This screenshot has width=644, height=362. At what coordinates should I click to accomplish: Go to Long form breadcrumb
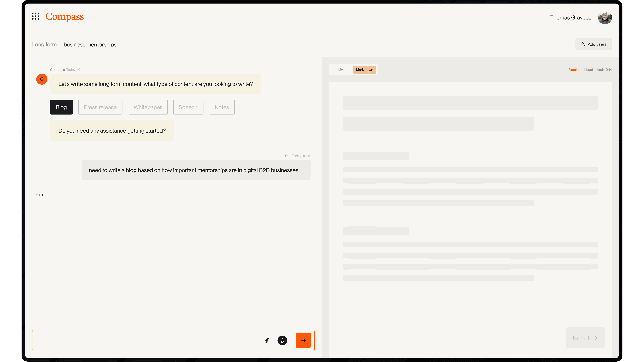coord(44,44)
